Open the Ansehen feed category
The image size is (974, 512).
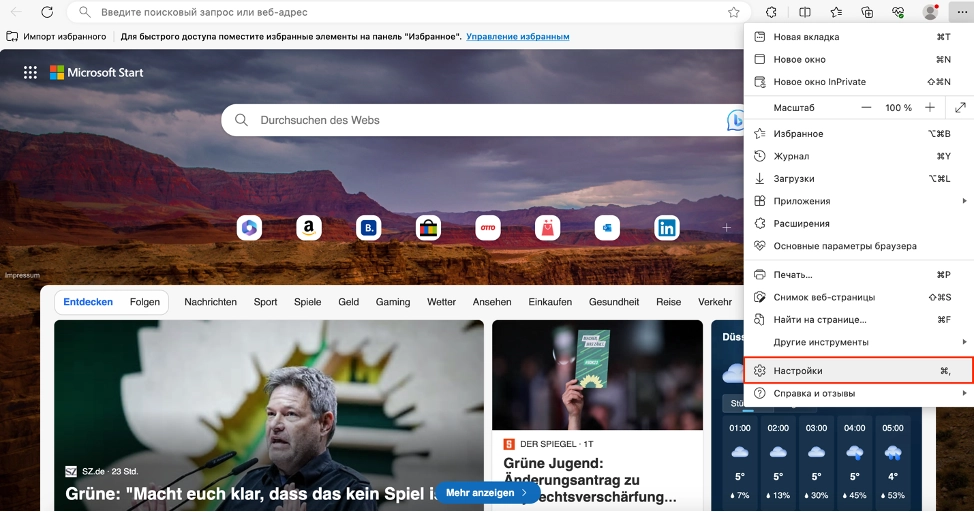click(492, 302)
